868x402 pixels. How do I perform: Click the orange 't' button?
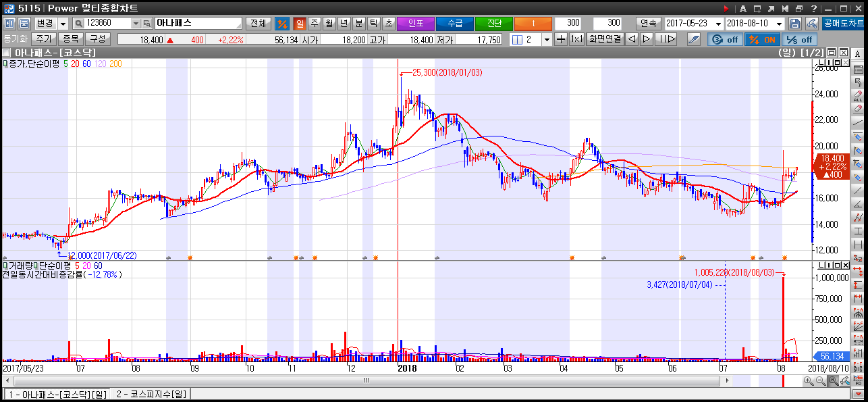point(533,23)
